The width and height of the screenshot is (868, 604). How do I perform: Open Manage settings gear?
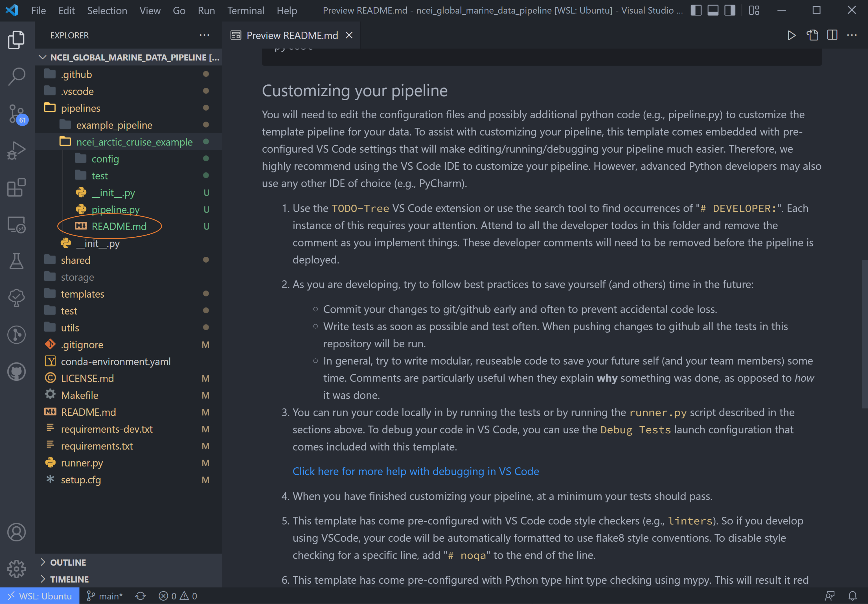pyautogui.click(x=17, y=568)
